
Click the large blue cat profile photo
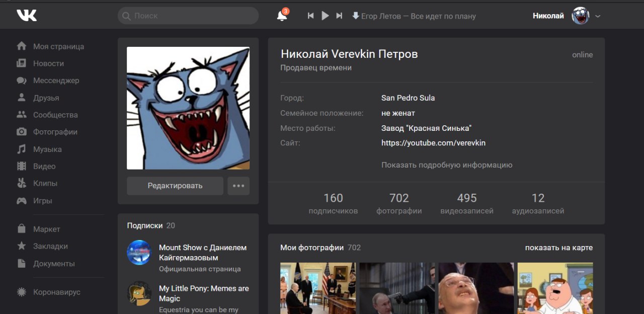tap(188, 108)
